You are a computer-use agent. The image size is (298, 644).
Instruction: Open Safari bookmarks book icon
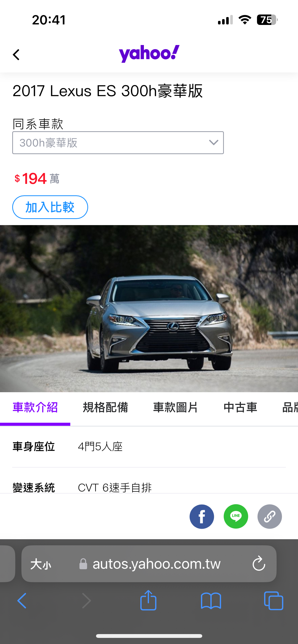click(211, 601)
